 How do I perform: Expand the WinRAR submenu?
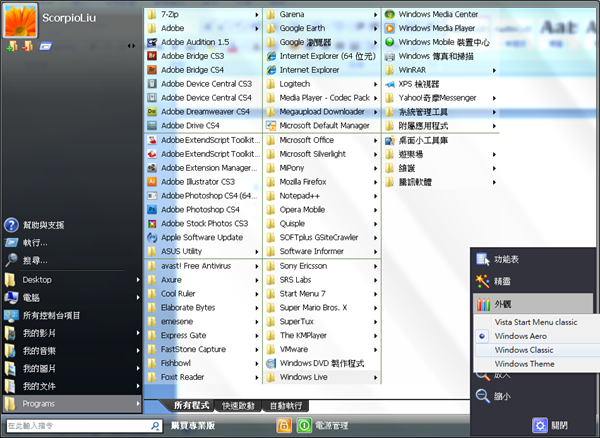coord(441,70)
